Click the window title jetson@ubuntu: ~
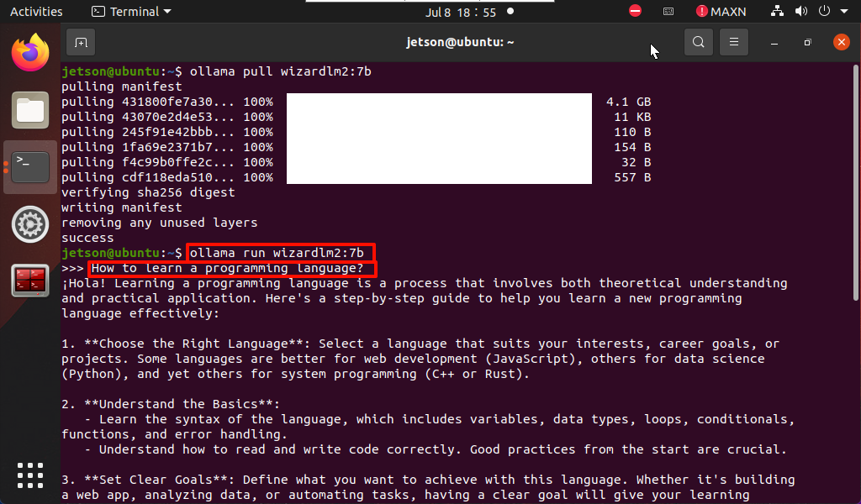The image size is (861, 504). click(x=460, y=42)
